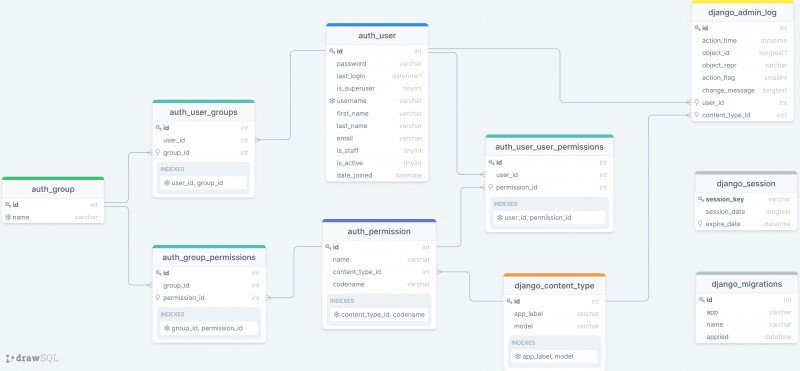Click the index icon beside expire_date
The image size is (800, 371).
point(701,224)
